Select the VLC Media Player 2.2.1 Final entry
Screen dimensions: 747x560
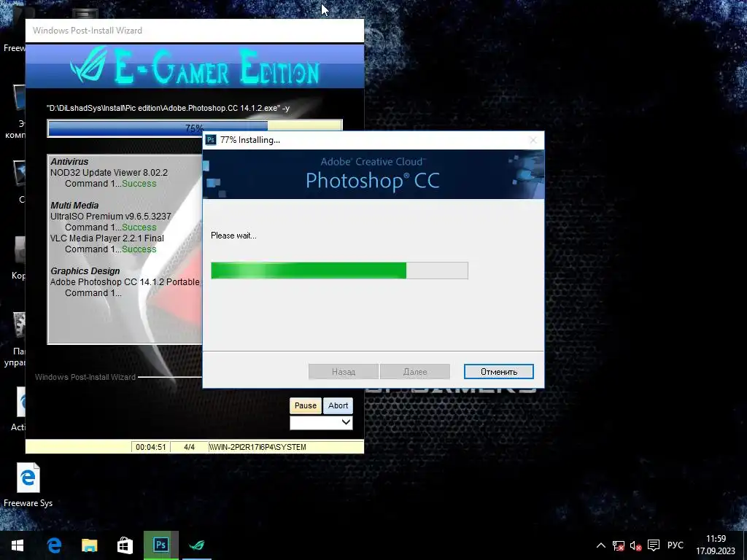coord(107,238)
